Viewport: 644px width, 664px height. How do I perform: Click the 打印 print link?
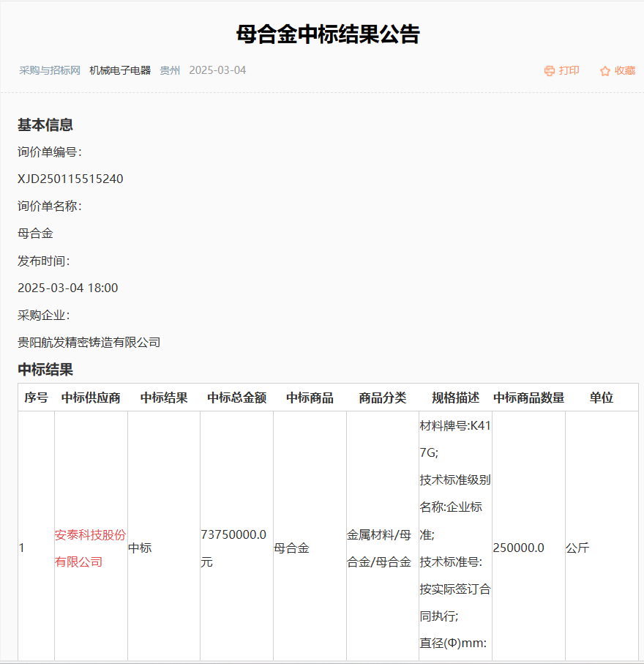(569, 70)
